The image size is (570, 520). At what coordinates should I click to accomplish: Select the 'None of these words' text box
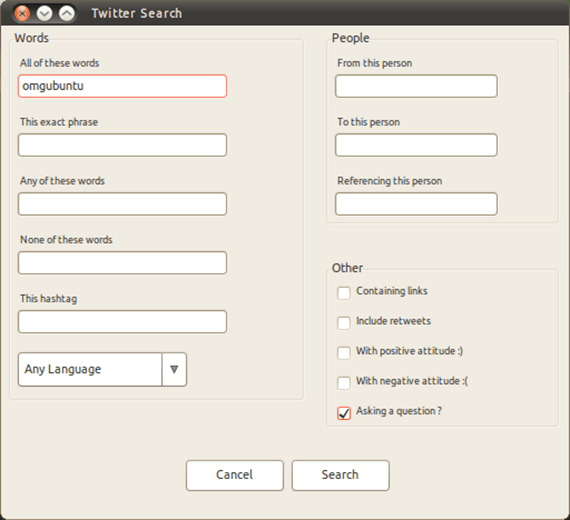pyautogui.click(x=123, y=263)
